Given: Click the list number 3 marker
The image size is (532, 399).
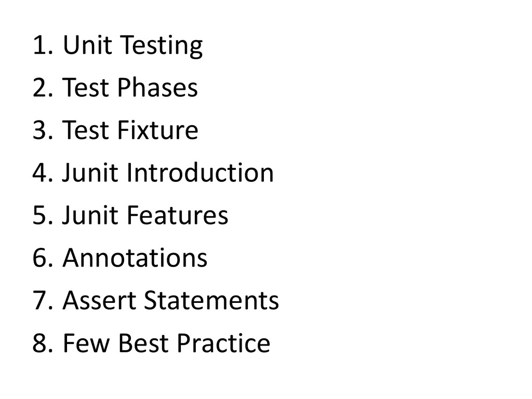Looking at the screenshot, I should 43,130.
